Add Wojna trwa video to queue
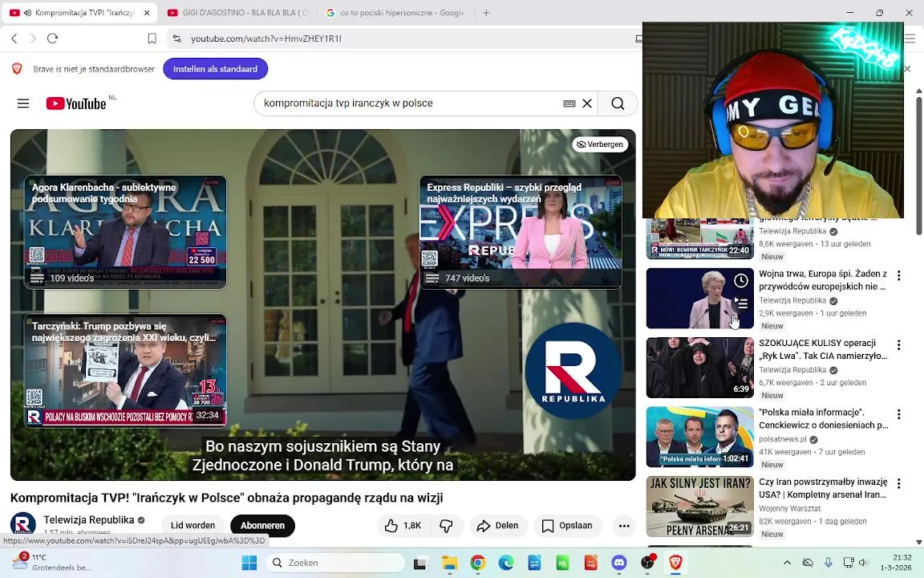 (x=741, y=303)
